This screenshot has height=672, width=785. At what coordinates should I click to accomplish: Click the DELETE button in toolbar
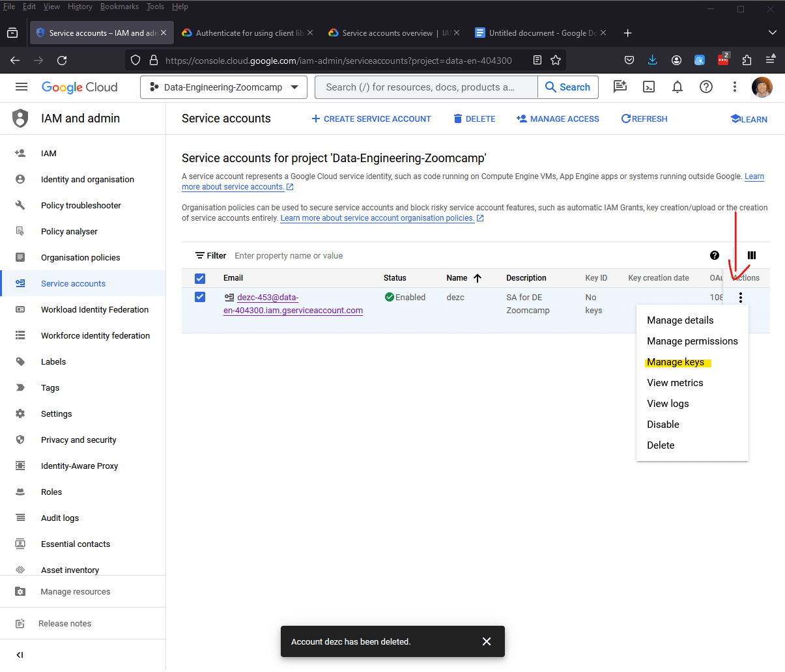[x=474, y=119]
